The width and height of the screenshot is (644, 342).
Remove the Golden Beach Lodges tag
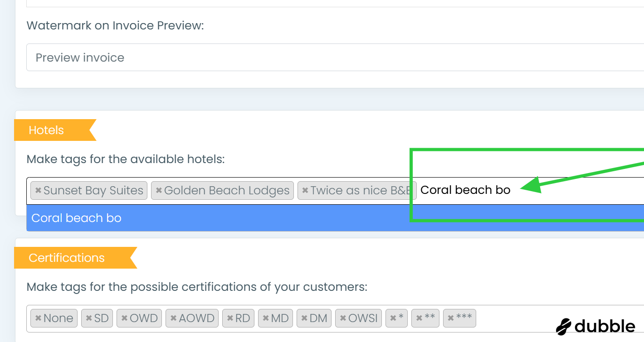[159, 191]
